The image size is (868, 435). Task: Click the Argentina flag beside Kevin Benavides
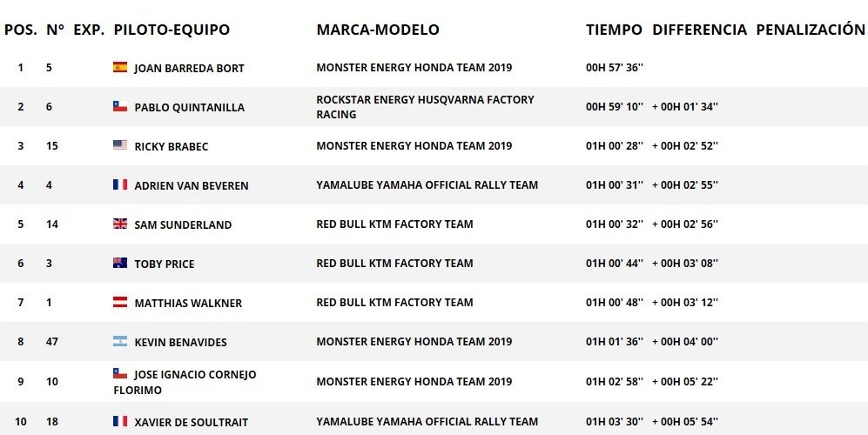click(x=120, y=341)
